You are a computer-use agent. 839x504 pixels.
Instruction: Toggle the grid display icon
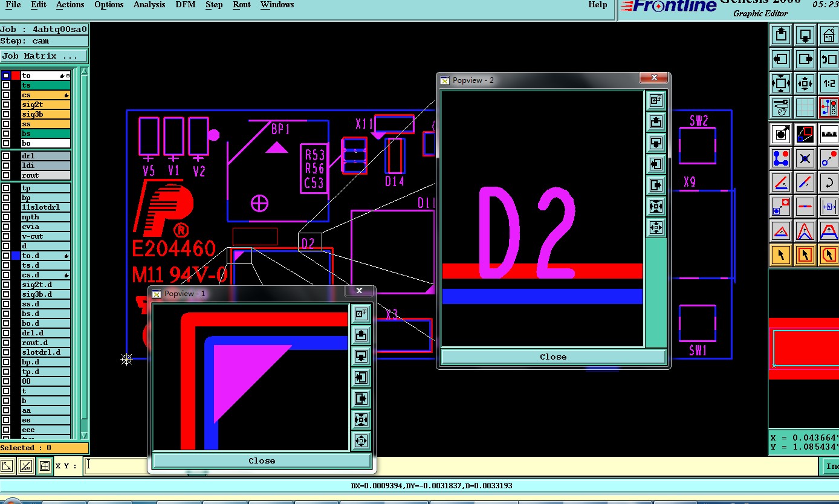click(805, 108)
